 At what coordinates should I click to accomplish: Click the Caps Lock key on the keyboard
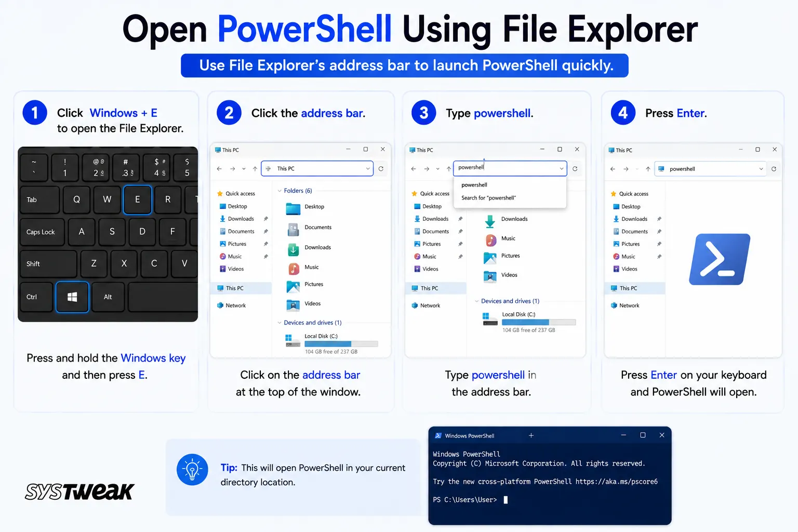click(x=42, y=232)
